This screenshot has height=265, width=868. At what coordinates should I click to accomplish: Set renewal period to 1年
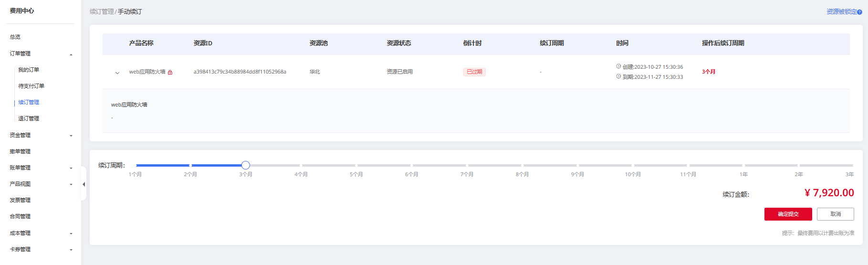(x=743, y=174)
